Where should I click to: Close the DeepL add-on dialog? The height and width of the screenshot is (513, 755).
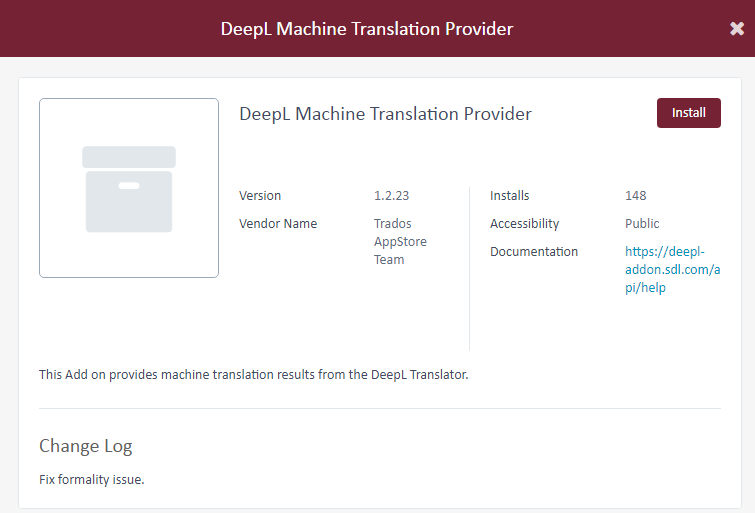click(x=736, y=29)
